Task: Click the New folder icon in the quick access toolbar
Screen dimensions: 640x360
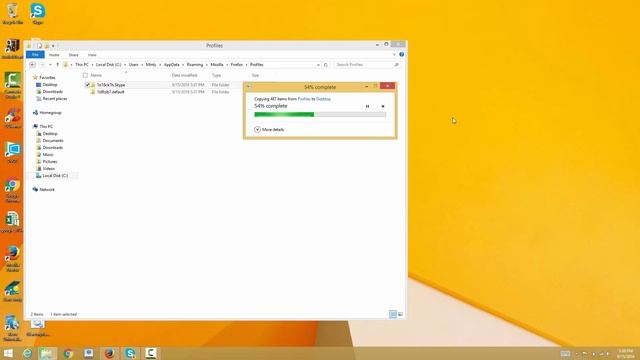Action: click(x=47, y=46)
